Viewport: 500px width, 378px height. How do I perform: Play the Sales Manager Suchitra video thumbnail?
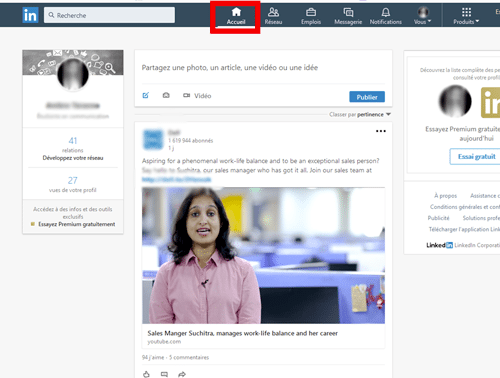coord(263,255)
